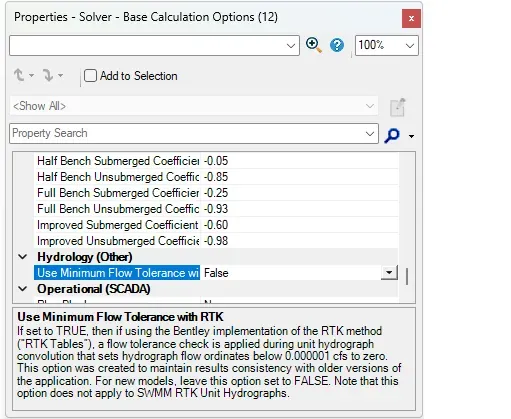The image size is (511, 419).
Task: Select the Improved Submerged Coefficient value
Action: pyautogui.click(x=216, y=225)
